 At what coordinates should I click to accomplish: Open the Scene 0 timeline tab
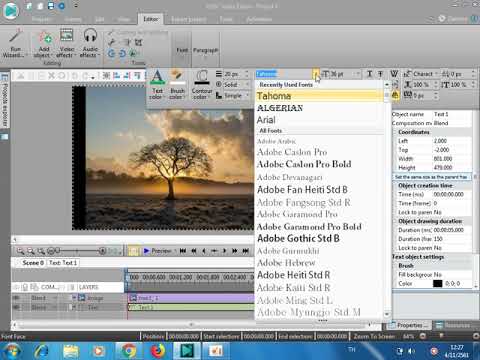point(33,263)
